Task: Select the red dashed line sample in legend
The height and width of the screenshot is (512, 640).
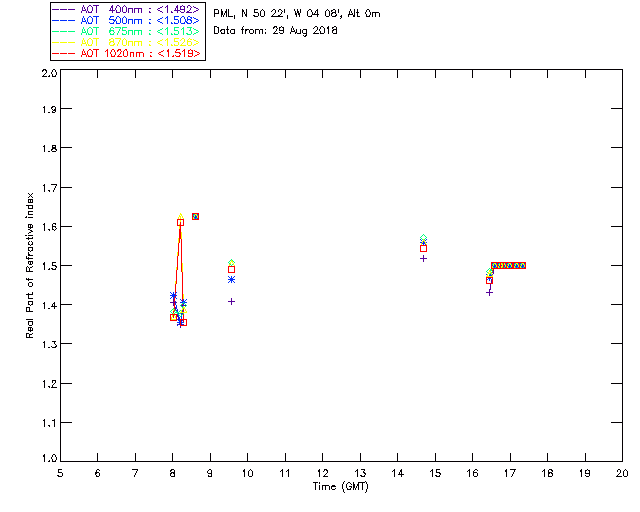Action: 64,53
